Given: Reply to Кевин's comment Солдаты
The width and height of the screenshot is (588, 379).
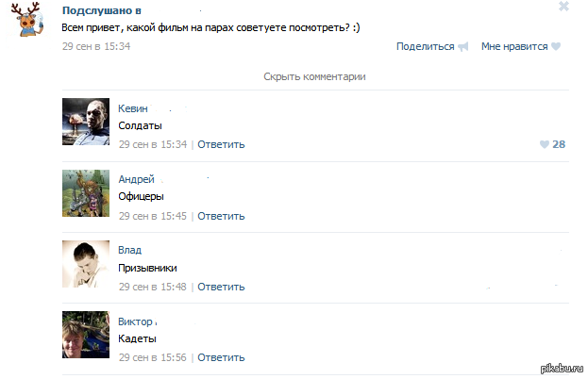Looking at the screenshot, I should pyautogui.click(x=221, y=144).
